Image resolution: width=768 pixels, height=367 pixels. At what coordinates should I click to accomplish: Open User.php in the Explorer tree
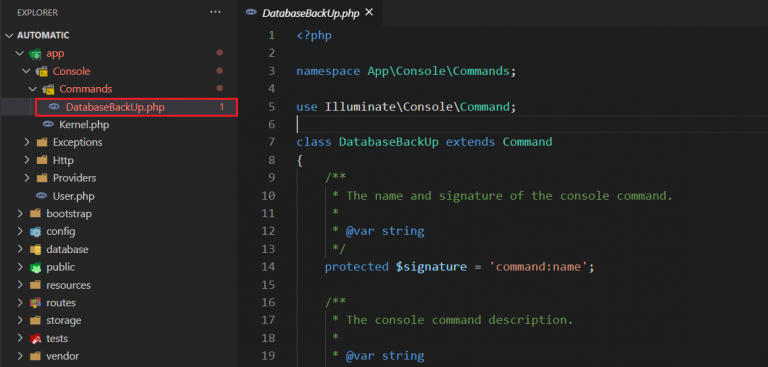tap(73, 196)
